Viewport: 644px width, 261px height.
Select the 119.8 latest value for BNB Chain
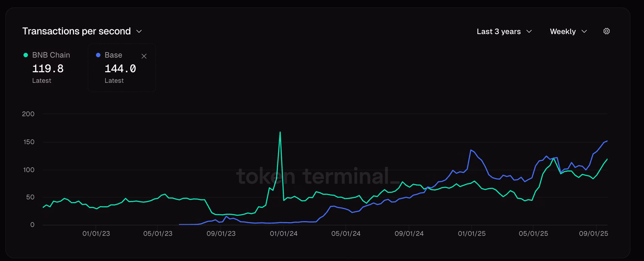48,69
